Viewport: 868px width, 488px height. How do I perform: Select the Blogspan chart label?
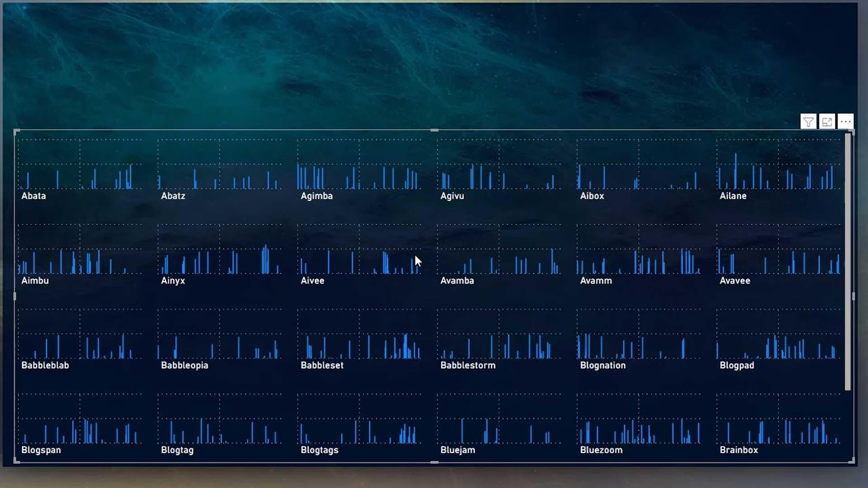pos(41,450)
